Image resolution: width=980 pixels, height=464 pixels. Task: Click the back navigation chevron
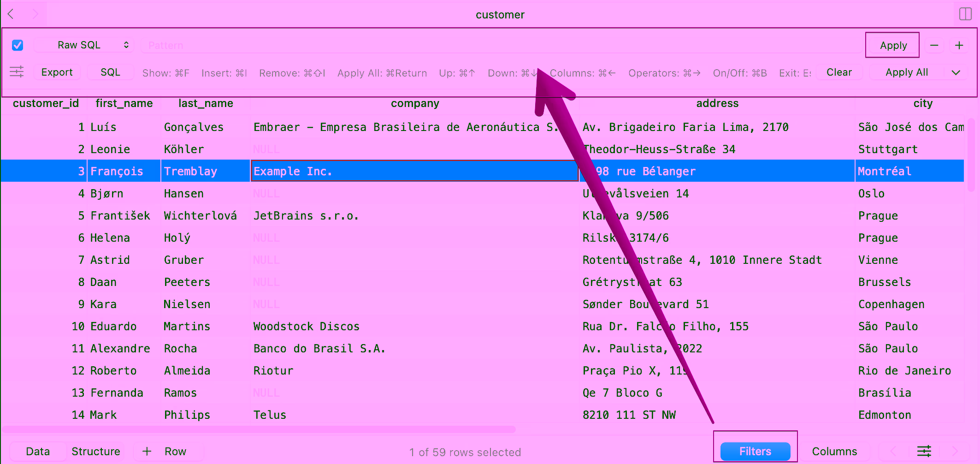pos(11,14)
